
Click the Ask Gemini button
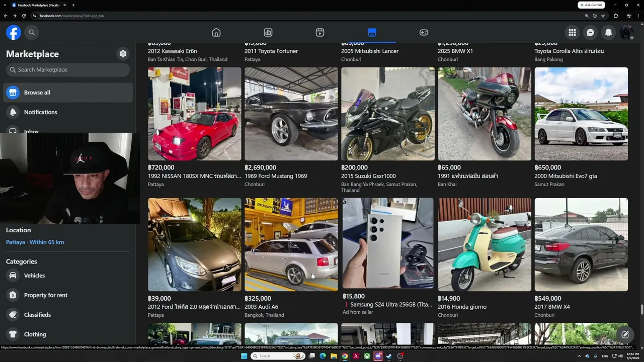click(591, 5)
